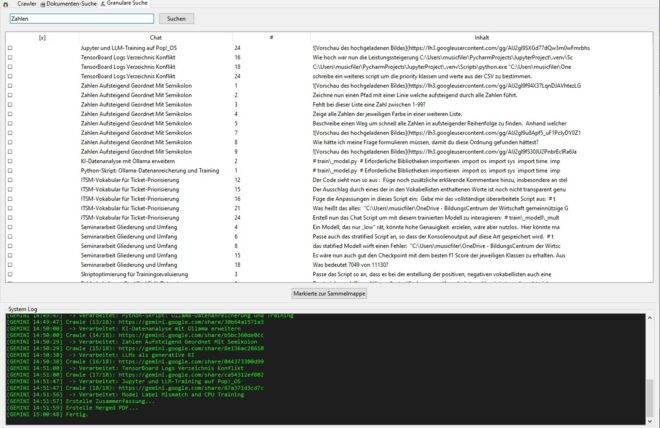The height and width of the screenshot is (428, 660).
Task: Check the Python-Skript Ollama-Datenanreicherung row checkbox
Action: point(10,170)
